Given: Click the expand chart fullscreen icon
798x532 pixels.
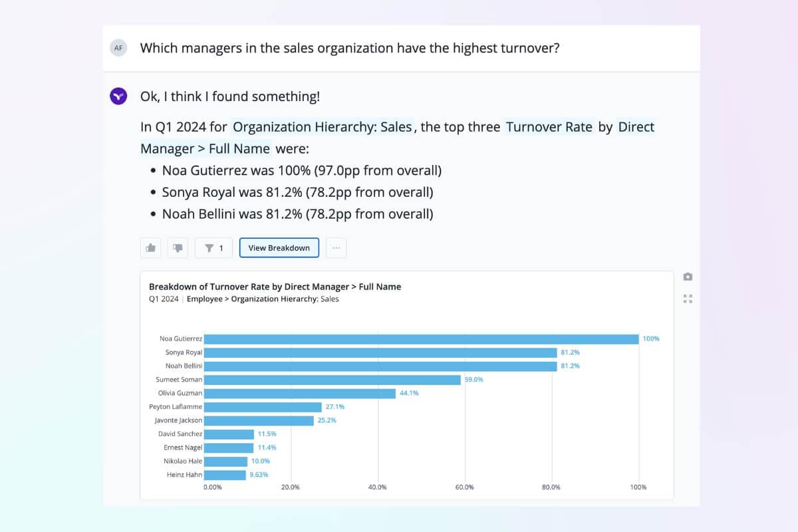Looking at the screenshot, I should (x=688, y=299).
